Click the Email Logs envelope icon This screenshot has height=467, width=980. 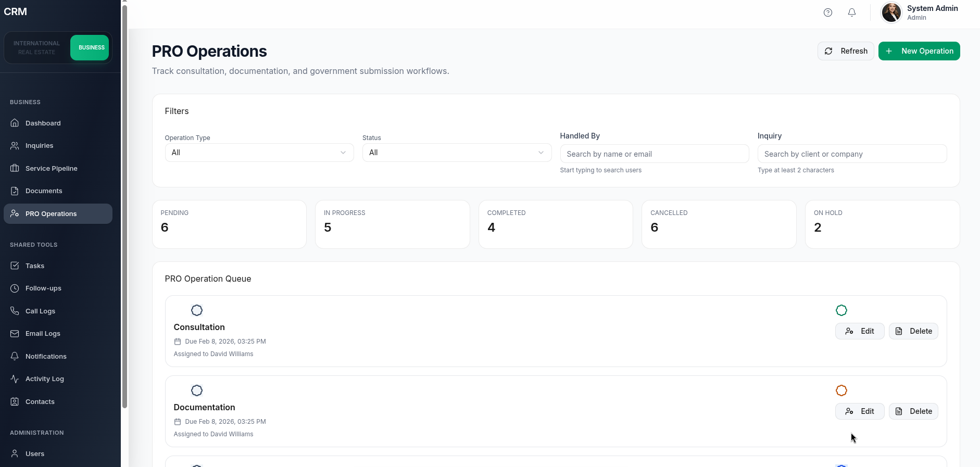(15, 334)
